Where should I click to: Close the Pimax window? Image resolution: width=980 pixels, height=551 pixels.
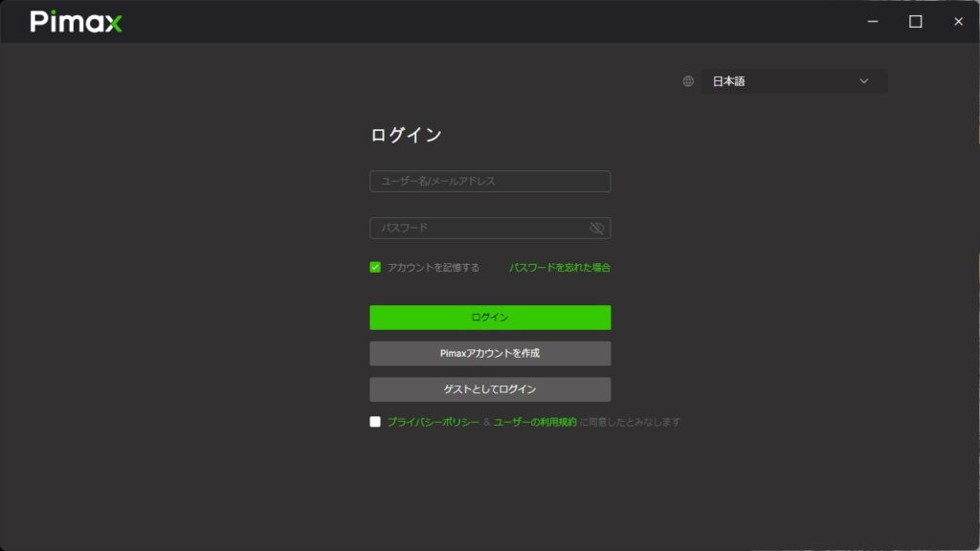958,21
